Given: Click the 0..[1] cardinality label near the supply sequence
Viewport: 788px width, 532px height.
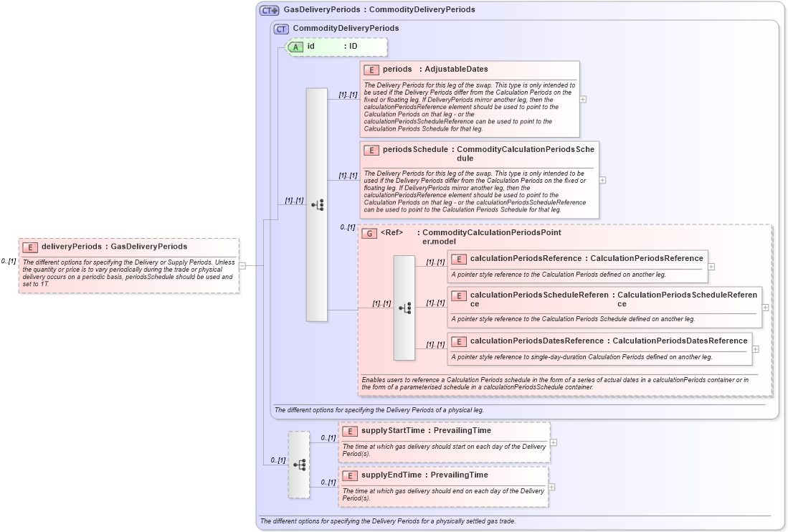Looking at the screenshot, I should coord(277,460).
